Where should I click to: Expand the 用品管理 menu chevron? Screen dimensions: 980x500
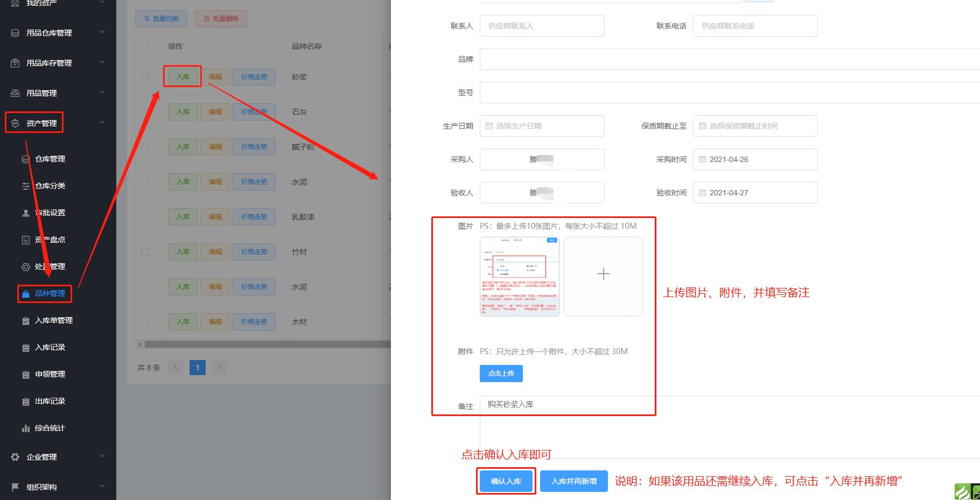(x=102, y=93)
